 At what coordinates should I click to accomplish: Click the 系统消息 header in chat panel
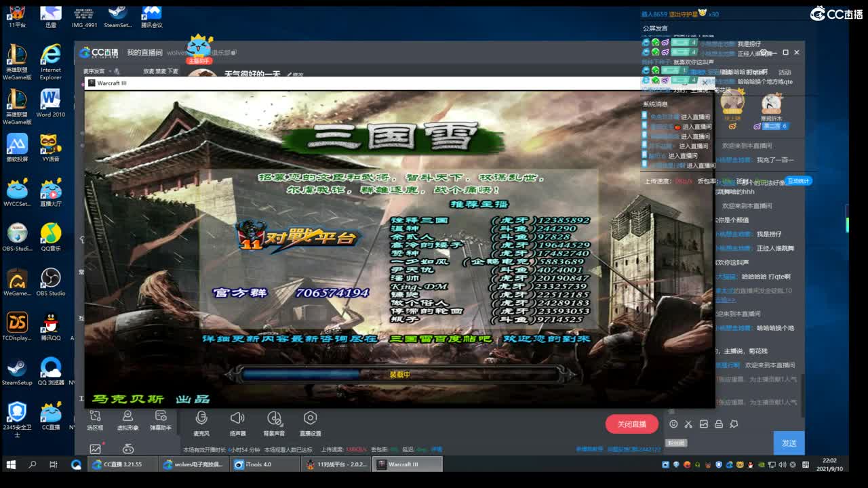point(655,104)
